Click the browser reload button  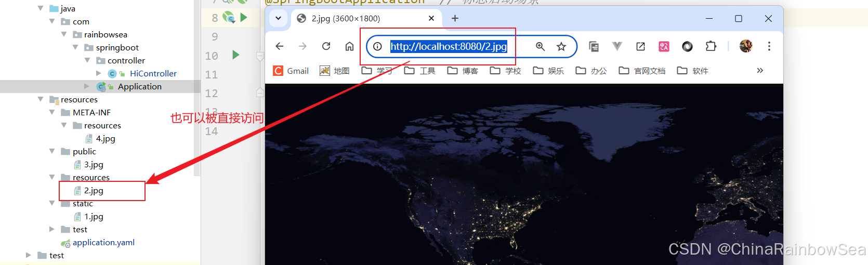click(326, 46)
